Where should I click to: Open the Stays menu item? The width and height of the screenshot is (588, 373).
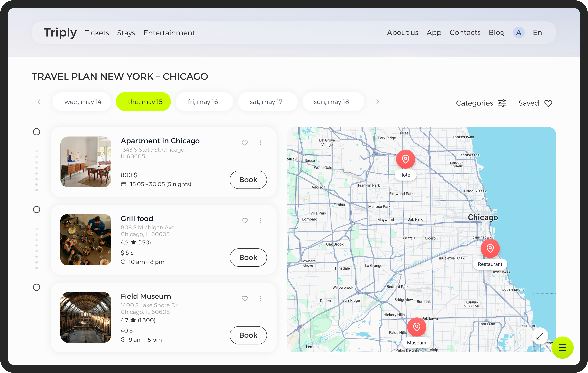coord(126,33)
